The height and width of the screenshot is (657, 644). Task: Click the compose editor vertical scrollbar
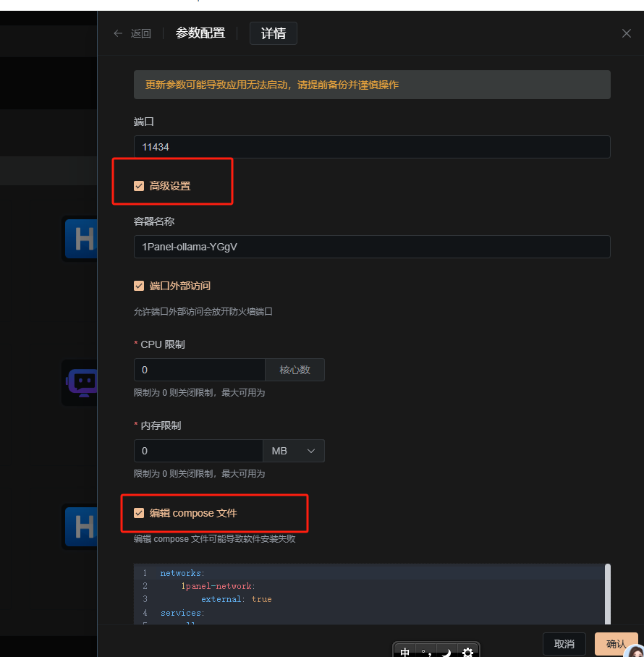point(608,594)
